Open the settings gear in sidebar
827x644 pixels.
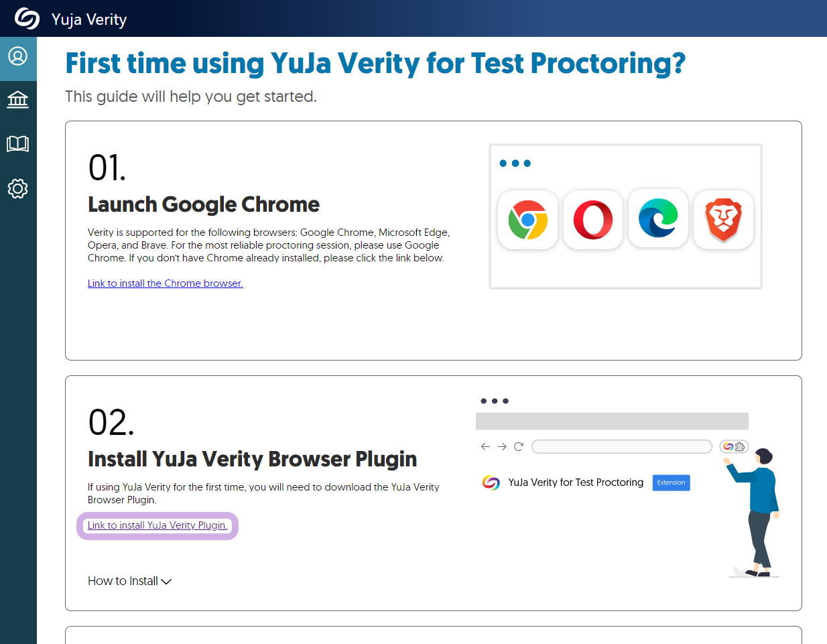click(x=18, y=188)
